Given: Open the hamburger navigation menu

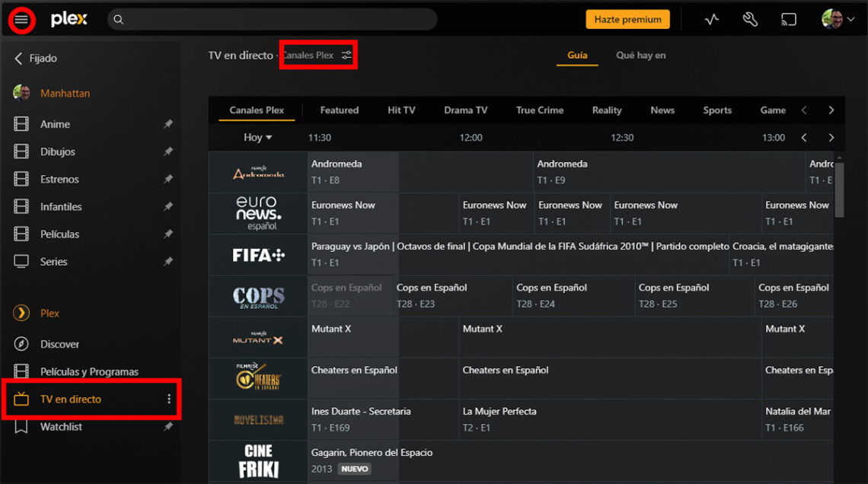Looking at the screenshot, I should pos(21,19).
